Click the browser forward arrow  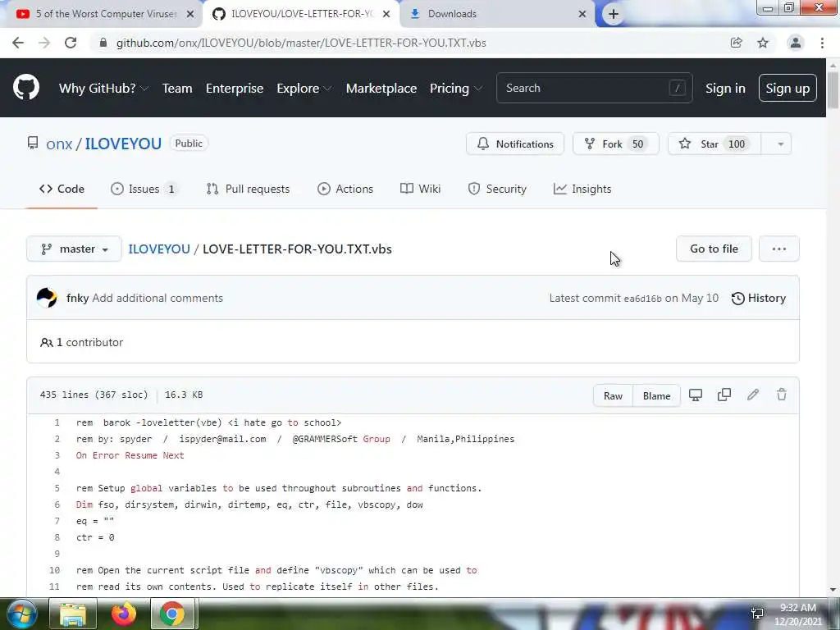44,43
